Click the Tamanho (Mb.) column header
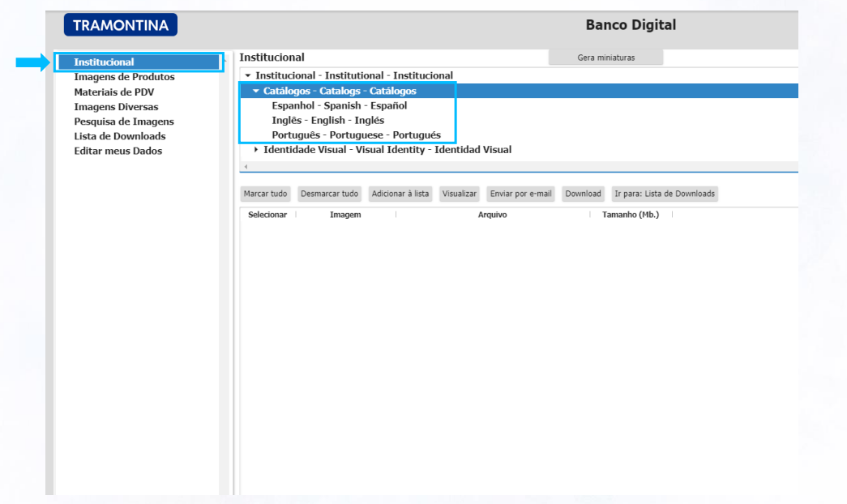This screenshot has height=504, width=847. click(x=631, y=215)
